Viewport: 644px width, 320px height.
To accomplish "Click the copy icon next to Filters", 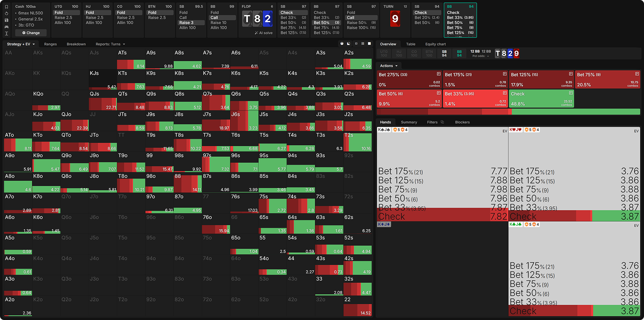I will (442, 122).
